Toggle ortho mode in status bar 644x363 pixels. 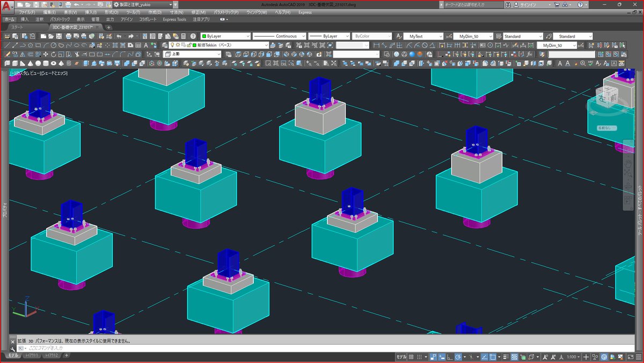450,357
